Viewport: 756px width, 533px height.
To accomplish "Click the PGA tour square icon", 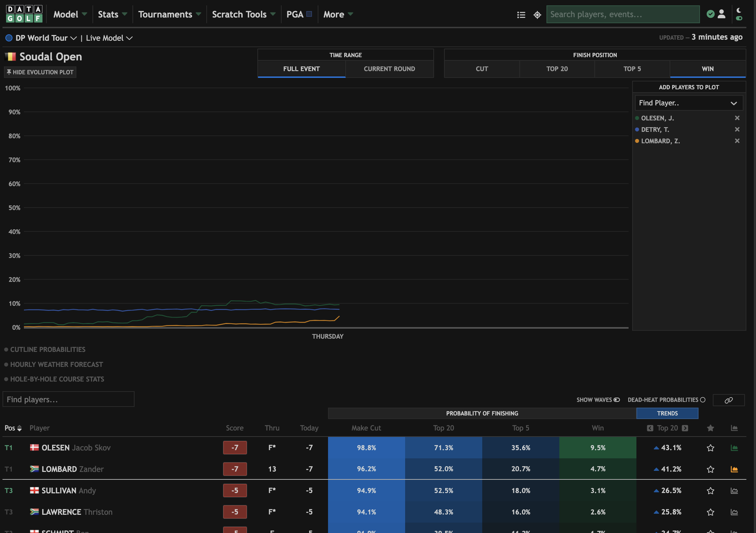I will point(309,14).
